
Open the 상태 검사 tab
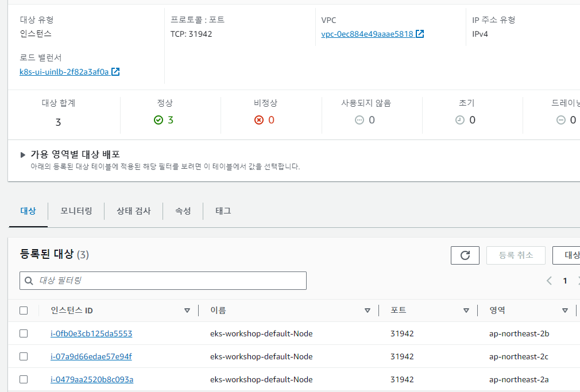point(133,211)
